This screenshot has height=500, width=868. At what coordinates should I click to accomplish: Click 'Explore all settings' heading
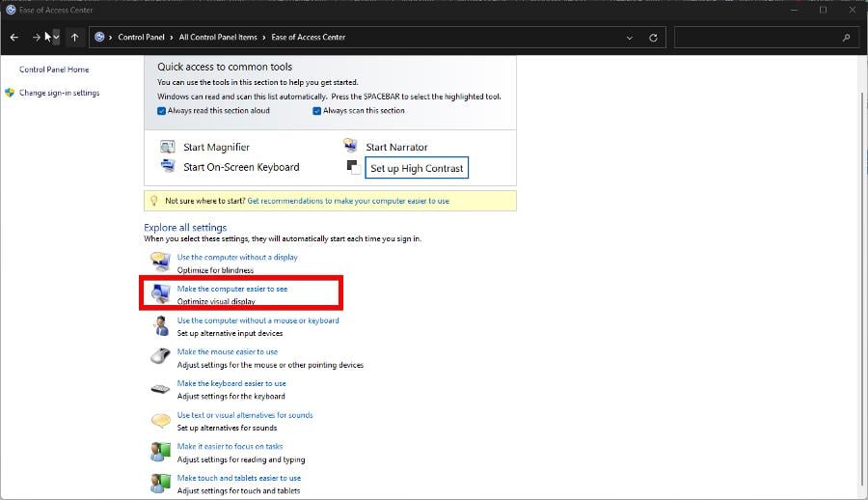[x=185, y=227]
